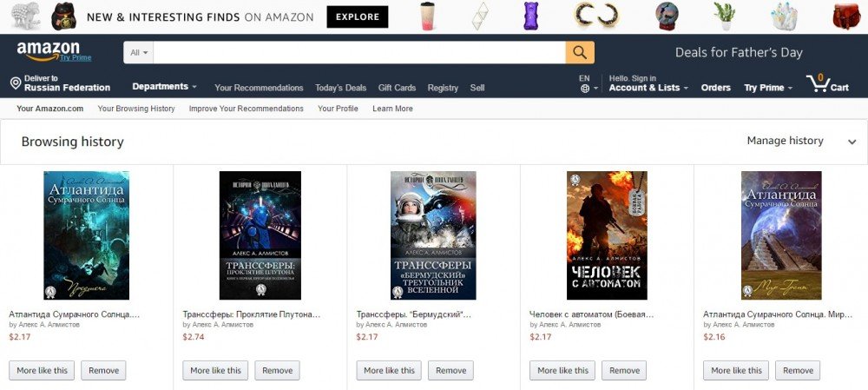
Task: Click the potted plant banner icon
Action: click(723, 16)
